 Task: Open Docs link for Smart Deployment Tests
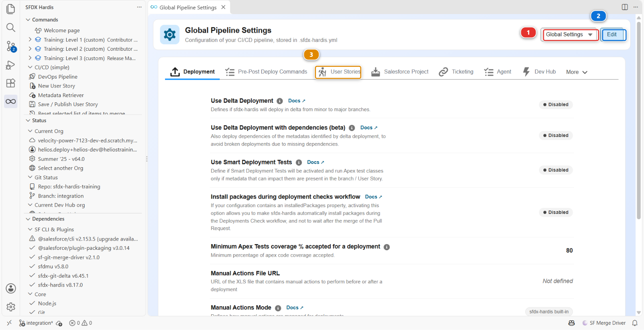316,162
